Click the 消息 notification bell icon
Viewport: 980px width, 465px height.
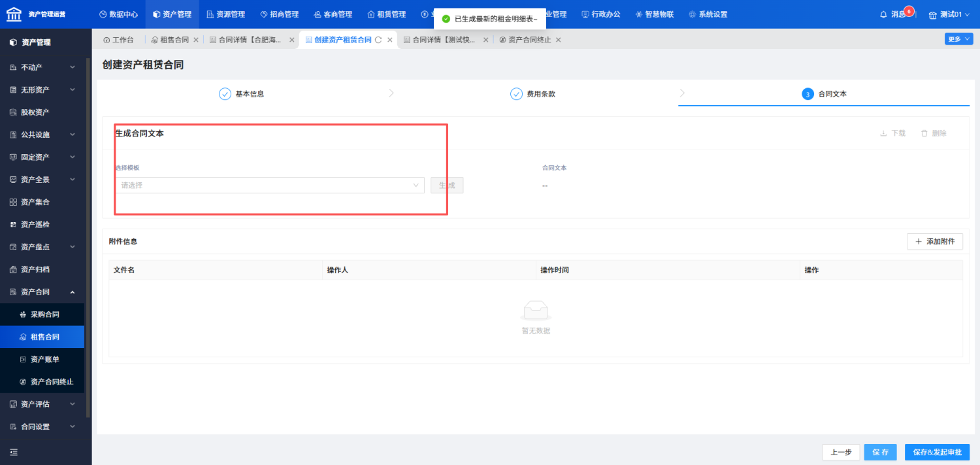(884, 14)
